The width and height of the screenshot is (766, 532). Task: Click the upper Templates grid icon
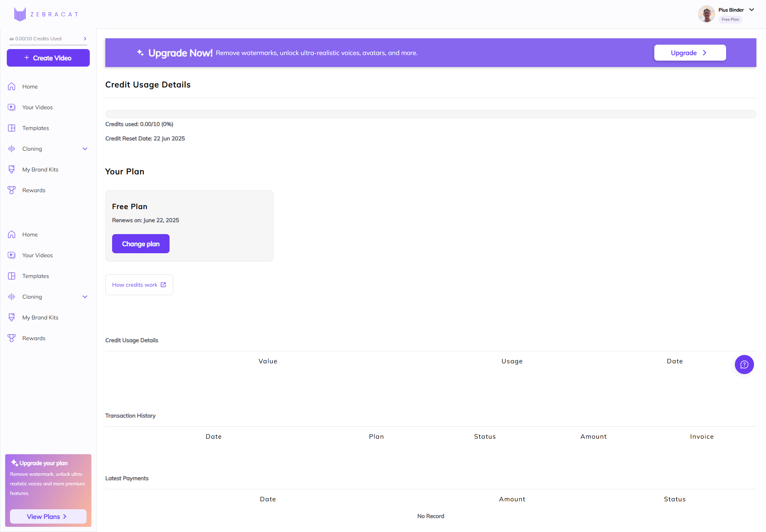(x=12, y=128)
